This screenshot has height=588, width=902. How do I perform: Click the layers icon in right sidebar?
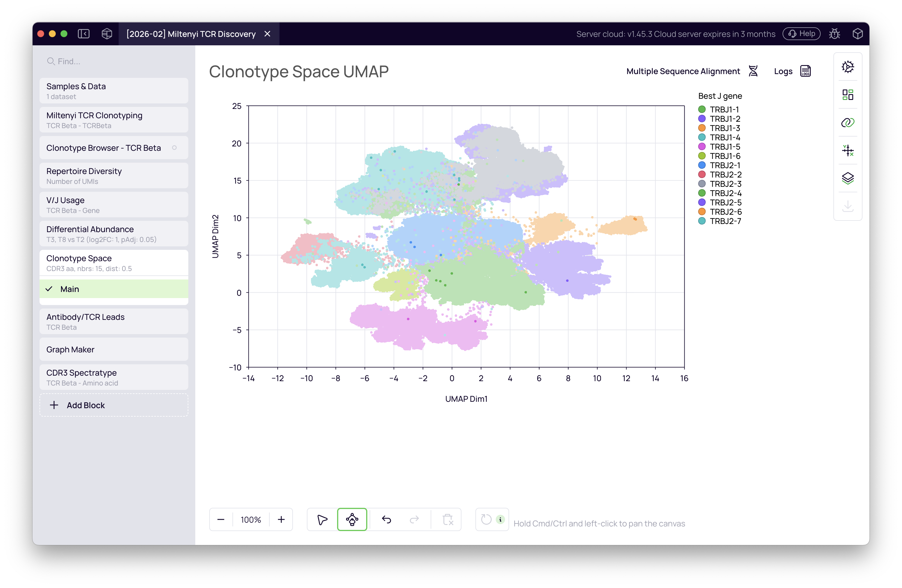pos(848,178)
